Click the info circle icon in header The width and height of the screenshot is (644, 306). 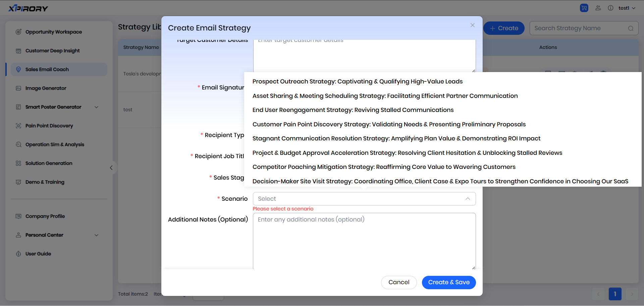pyautogui.click(x=610, y=8)
